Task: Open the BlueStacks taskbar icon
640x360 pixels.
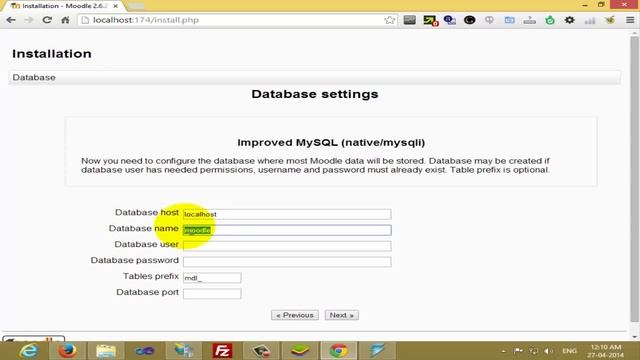Action: pos(300,351)
